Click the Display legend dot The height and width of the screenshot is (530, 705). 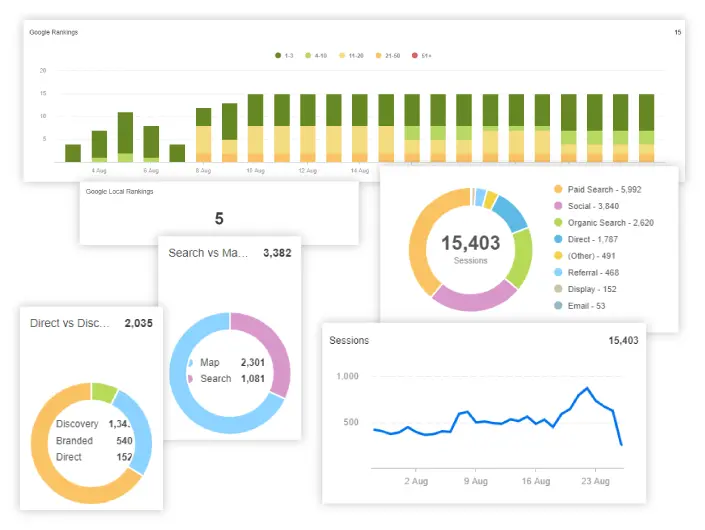pos(557,289)
